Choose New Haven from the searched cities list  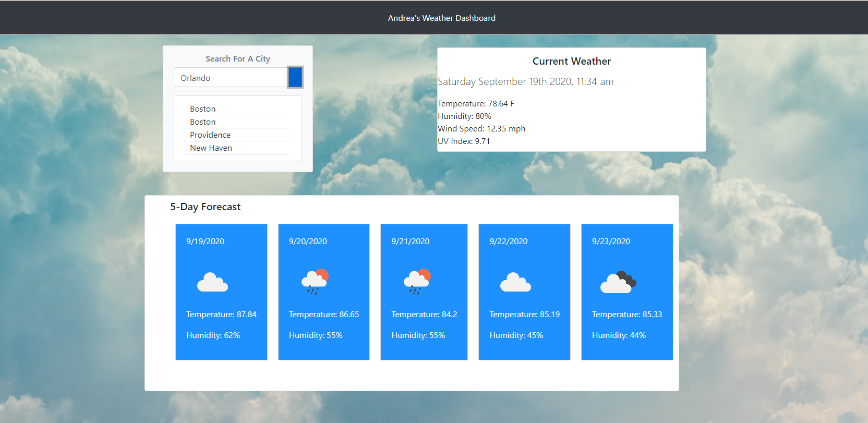point(238,148)
